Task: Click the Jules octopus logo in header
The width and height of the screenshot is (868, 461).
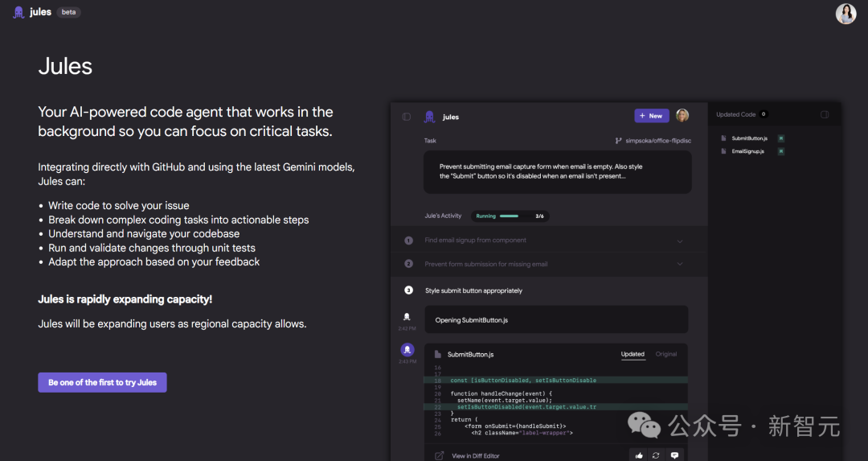Action: [18, 13]
